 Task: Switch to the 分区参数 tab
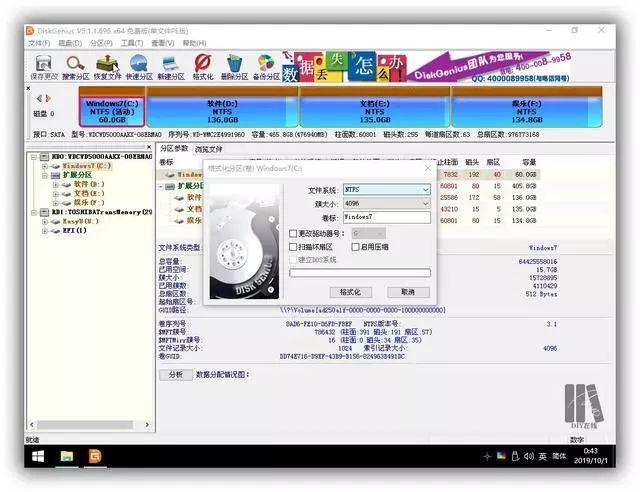pos(174,149)
